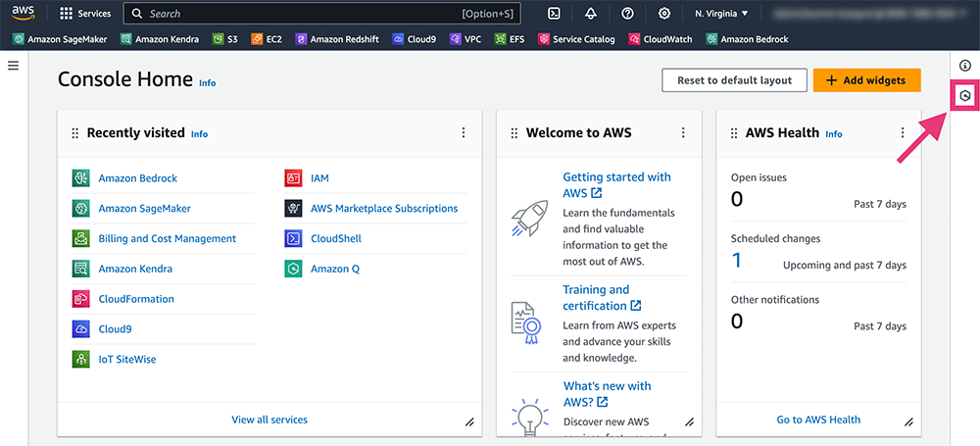The height and width of the screenshot is (446, 980).
Task: Open AWS Marketplace Subscriptions link
Action: click(x=384, y=209)
